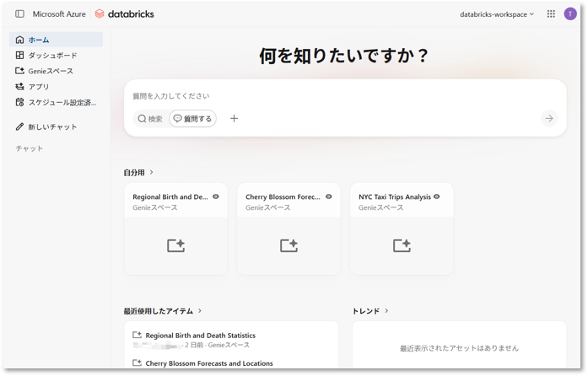Image resolution: width=588 pixels, height=376 pixels.
Task: Open the 自分用 section heading
Action: [134, 173]
